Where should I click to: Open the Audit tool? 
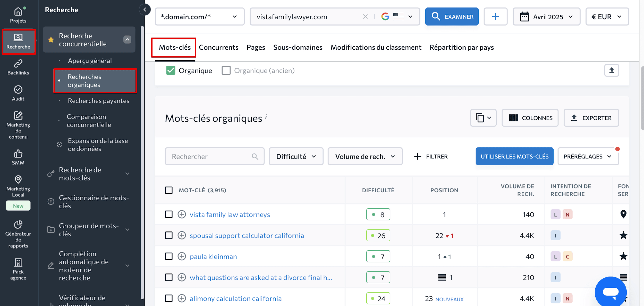click(18, 93)
